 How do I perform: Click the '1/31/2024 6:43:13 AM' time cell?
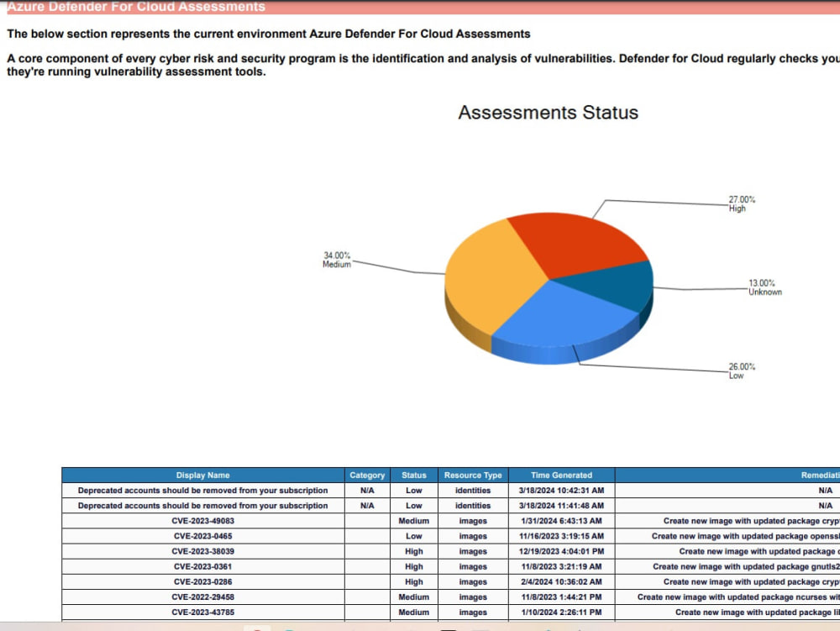[561, 521]
